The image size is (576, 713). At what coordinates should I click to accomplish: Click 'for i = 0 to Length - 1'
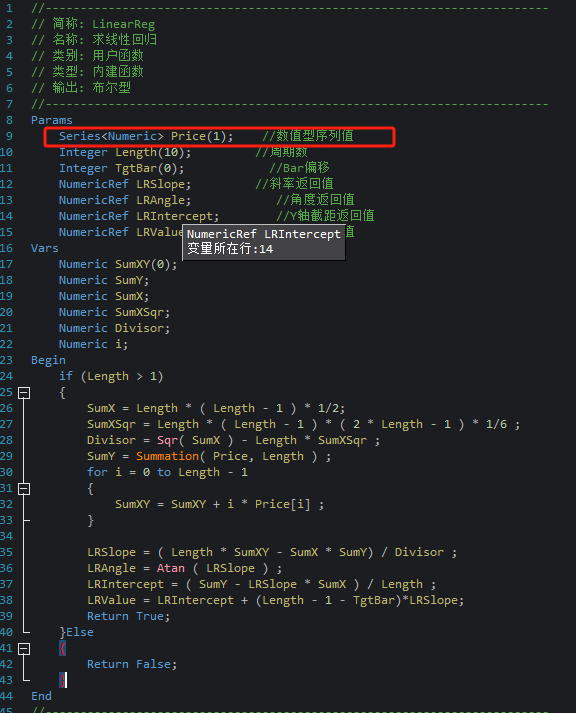pos(167,472)
